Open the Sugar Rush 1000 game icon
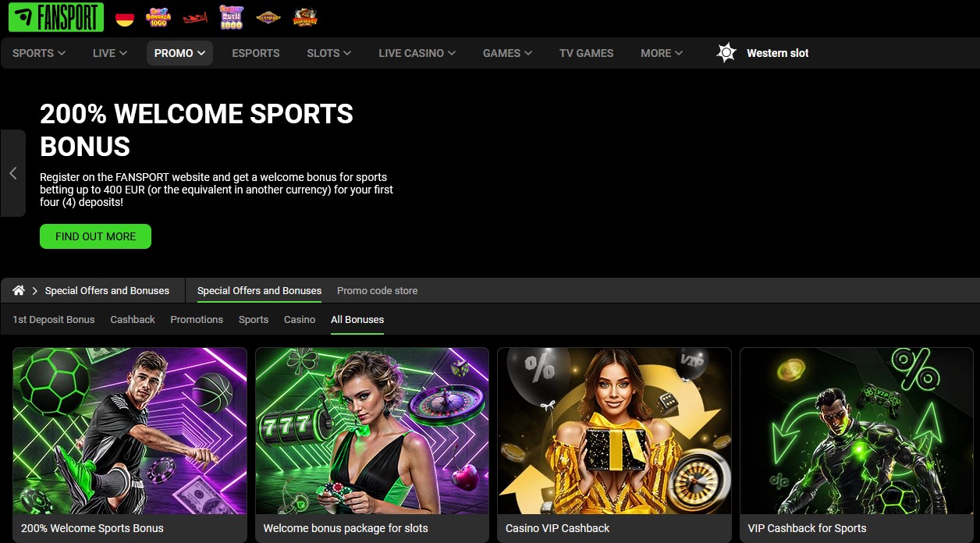 coord(231,17)
